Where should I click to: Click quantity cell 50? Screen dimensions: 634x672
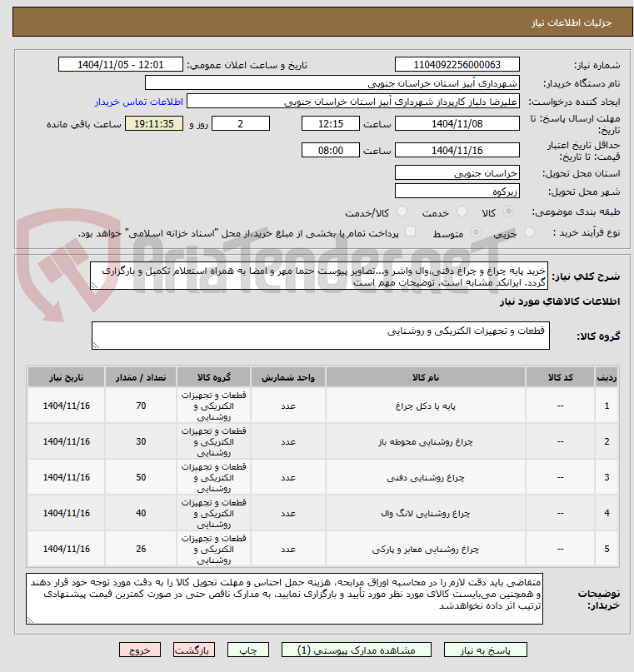click(x=141, y=477)
